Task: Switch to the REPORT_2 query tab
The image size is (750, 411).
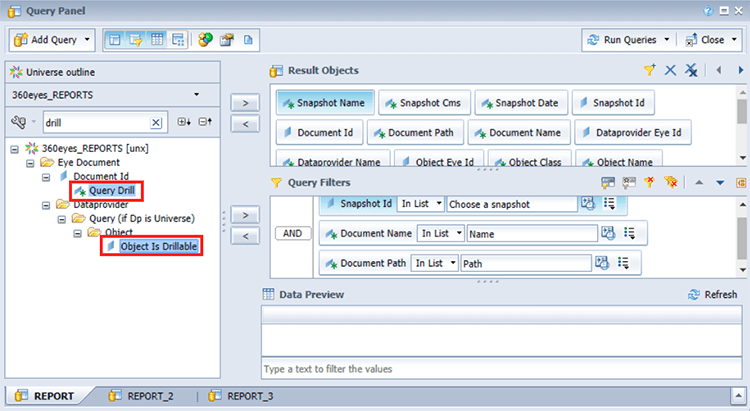Action: (x=141, y=396)
